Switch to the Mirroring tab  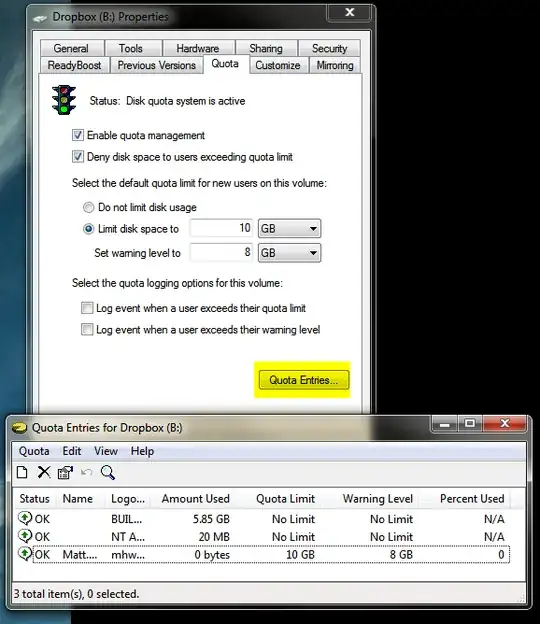pyautogui.click(x=335, y=65)
